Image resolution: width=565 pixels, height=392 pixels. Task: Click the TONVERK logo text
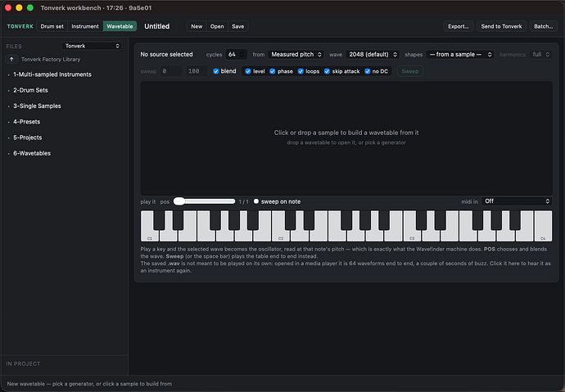pyautogui.click(x=20, y=26)
